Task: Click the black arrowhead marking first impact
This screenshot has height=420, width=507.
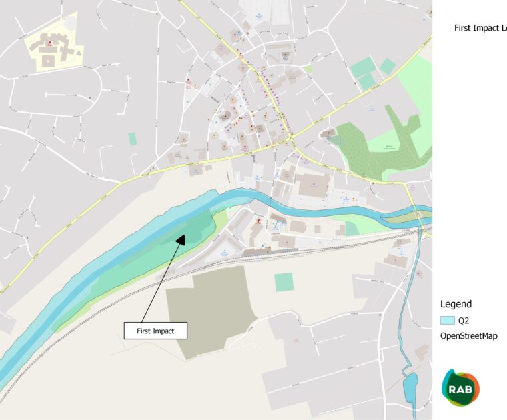Action: click(x=181, y=240)
